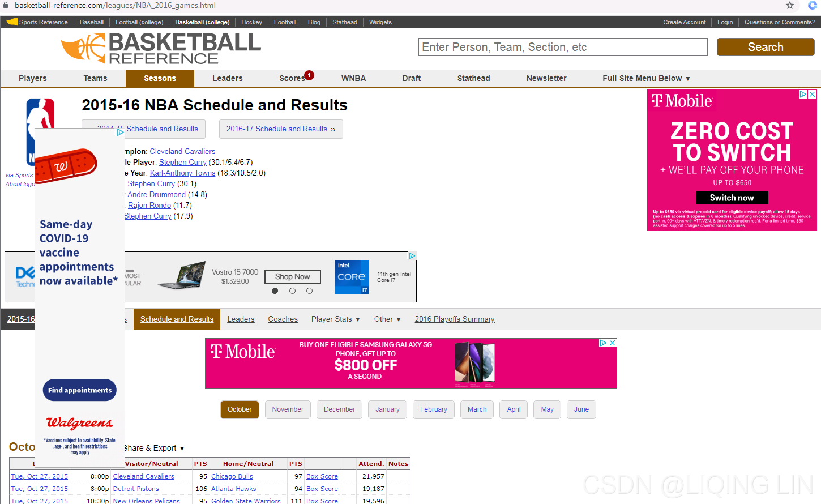Screen dimensions: 821x504
Task: Click Switch now in T-Mobile ad
Action: (732, 198)
